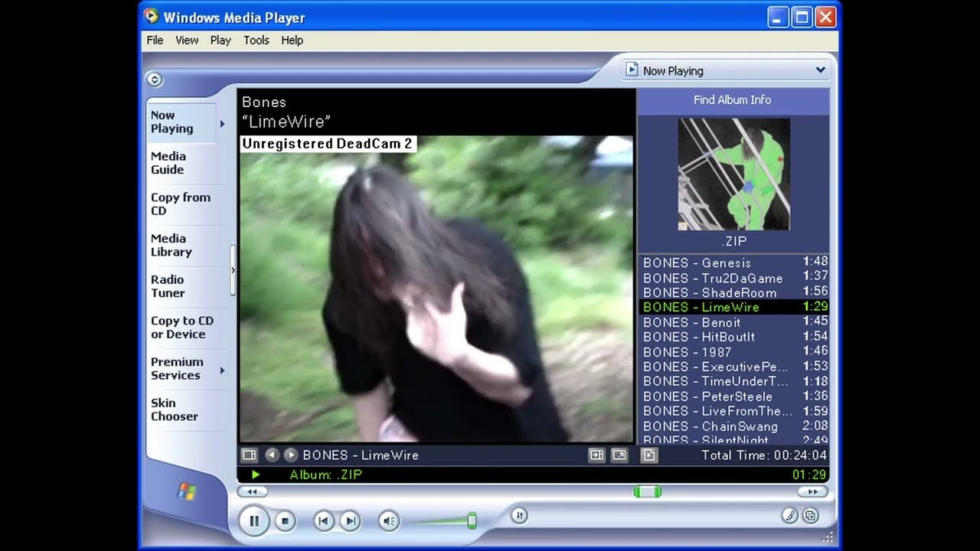Click the fast forward button on seek bar
Image resolution: width=980 pixels, height=551 pixels.
tap(812, 491)
